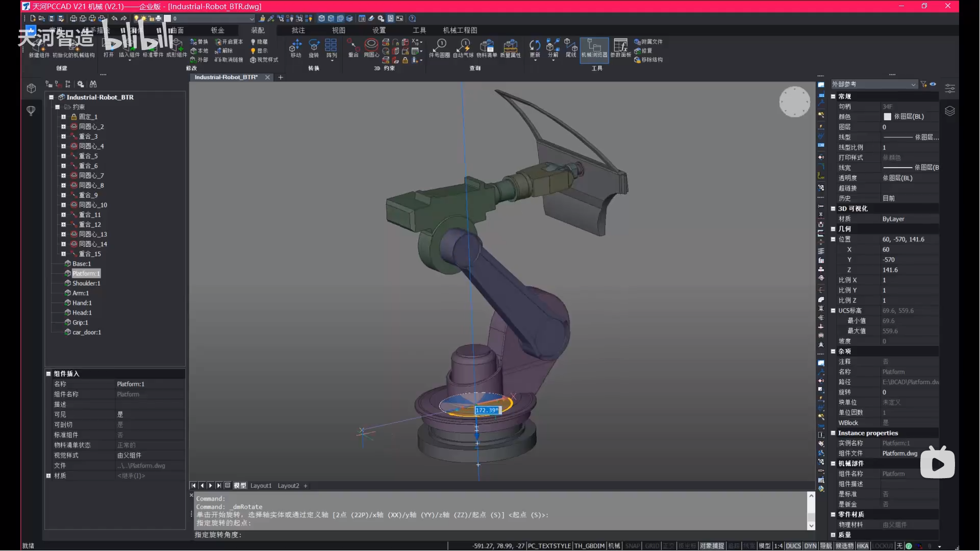Open the 机械工程图 ribbon tab

point(460,30)
